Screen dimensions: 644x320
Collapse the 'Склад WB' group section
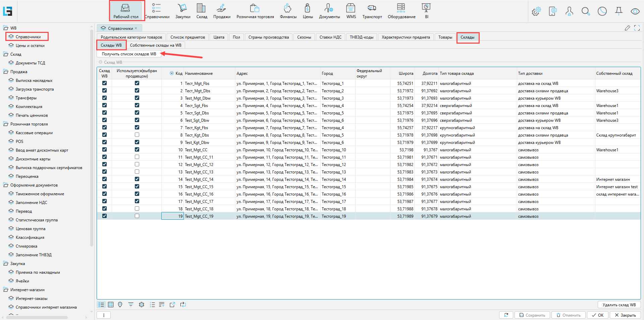(100, 62)
